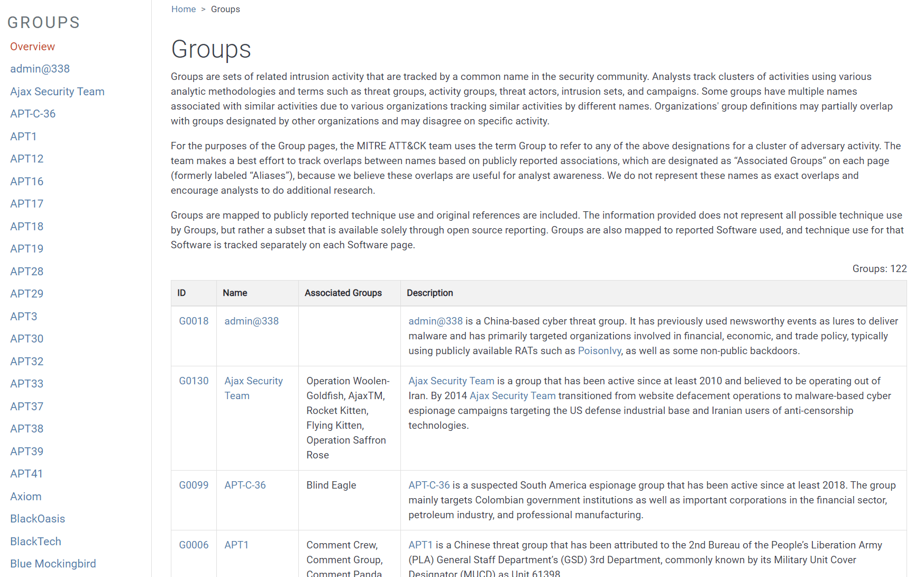924x577 pixels.
Task: Click group ID G0099 in table
Action: point(194,485)
